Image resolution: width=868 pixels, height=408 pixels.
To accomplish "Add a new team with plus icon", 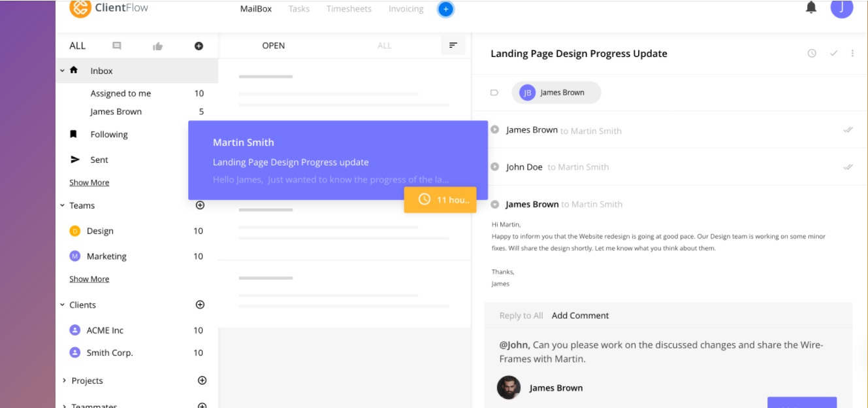I will 201,205.
